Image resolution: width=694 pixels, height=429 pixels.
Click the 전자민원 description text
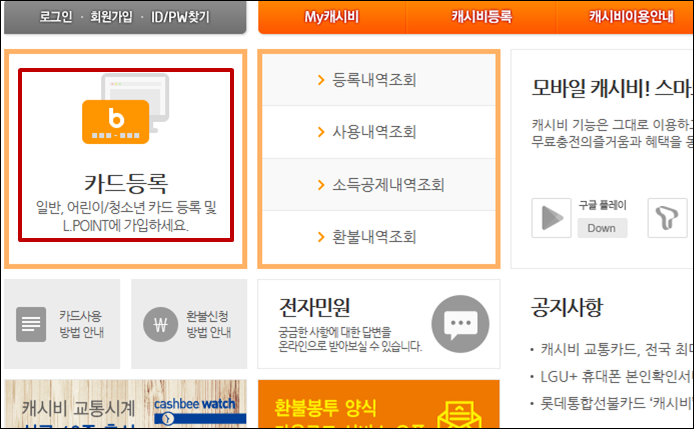350,339
